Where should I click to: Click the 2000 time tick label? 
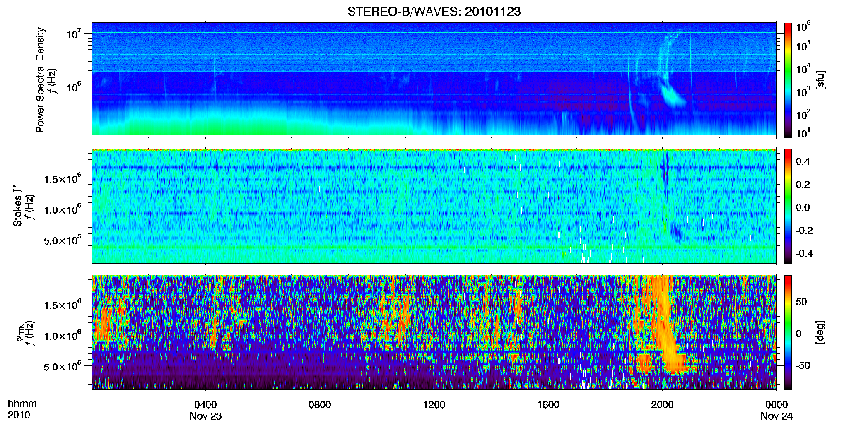(662, 405)
